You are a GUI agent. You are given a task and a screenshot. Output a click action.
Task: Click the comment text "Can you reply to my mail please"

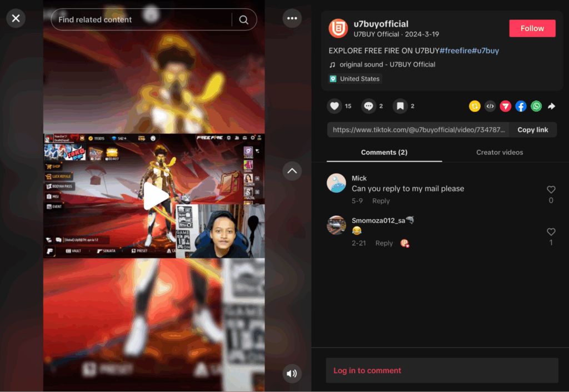point(407,189)
